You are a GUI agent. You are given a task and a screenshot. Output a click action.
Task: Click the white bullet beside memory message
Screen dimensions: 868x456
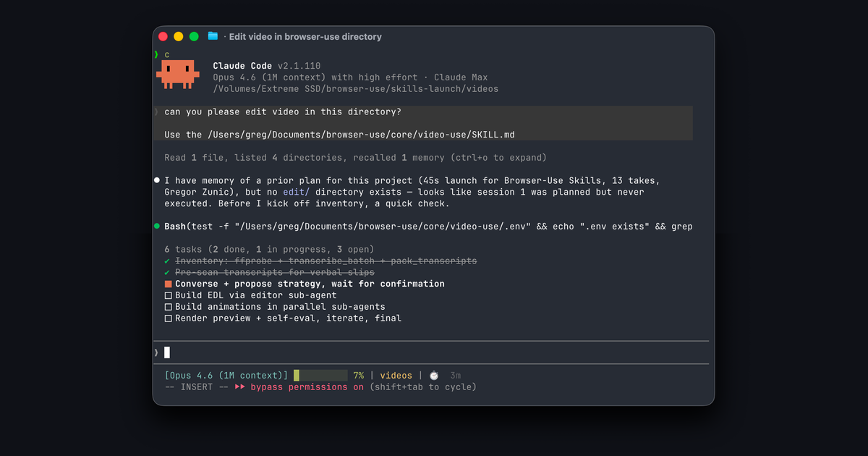(x=156, y=180)
